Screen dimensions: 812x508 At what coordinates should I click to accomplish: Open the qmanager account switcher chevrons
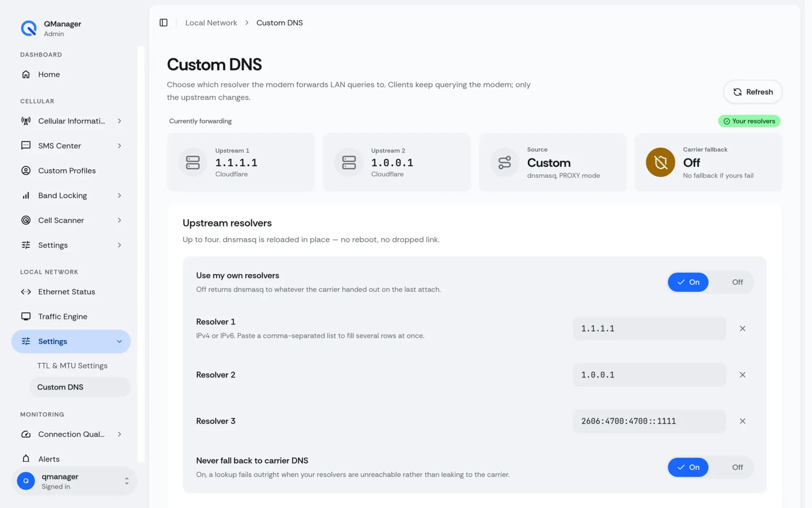click(x=127, y=481)
